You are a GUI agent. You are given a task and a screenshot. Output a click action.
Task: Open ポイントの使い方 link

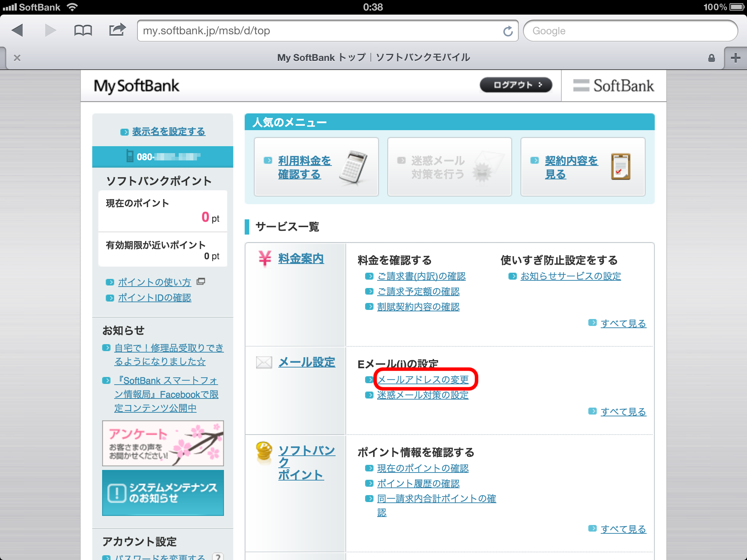coord(155,282)
